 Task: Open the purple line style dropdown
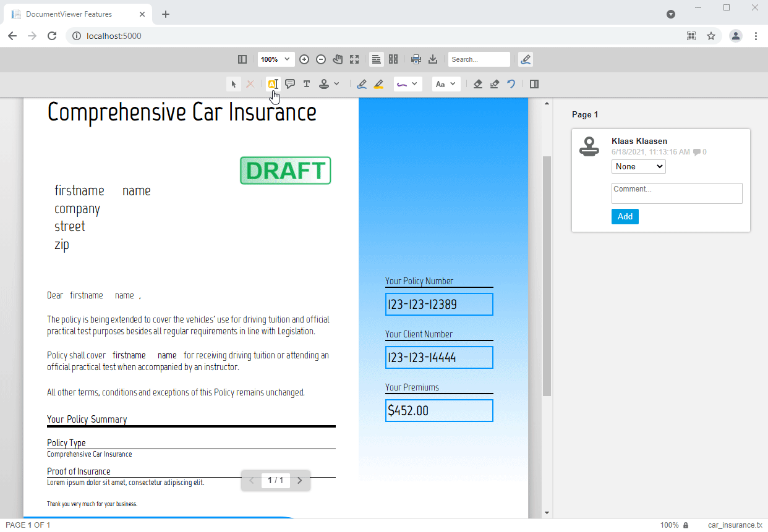(x=407, y=84)
